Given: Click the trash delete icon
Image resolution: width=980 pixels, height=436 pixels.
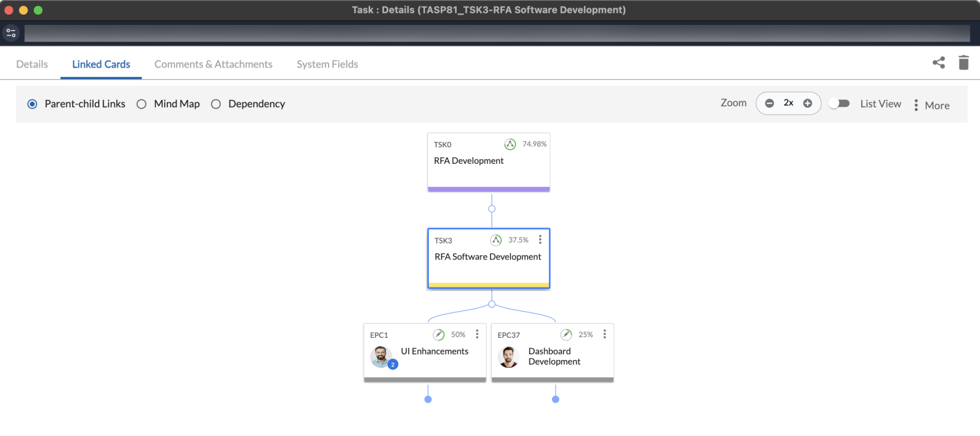Looking at the screenshot, I should (x=963, y=62).
